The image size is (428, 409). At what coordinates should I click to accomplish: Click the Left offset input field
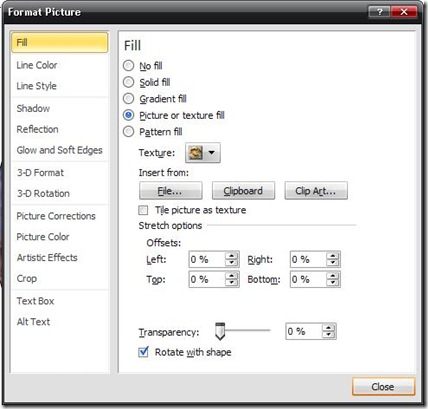[207, 259]
